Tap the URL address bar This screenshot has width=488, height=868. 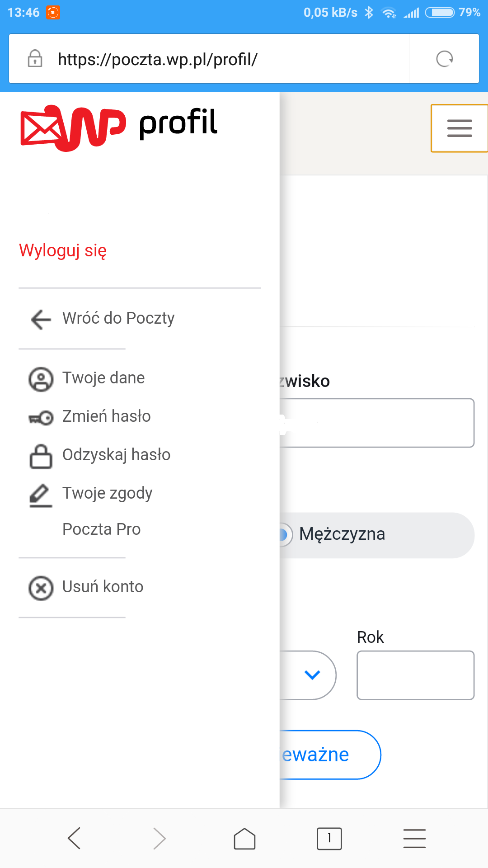tap(217, 59)
